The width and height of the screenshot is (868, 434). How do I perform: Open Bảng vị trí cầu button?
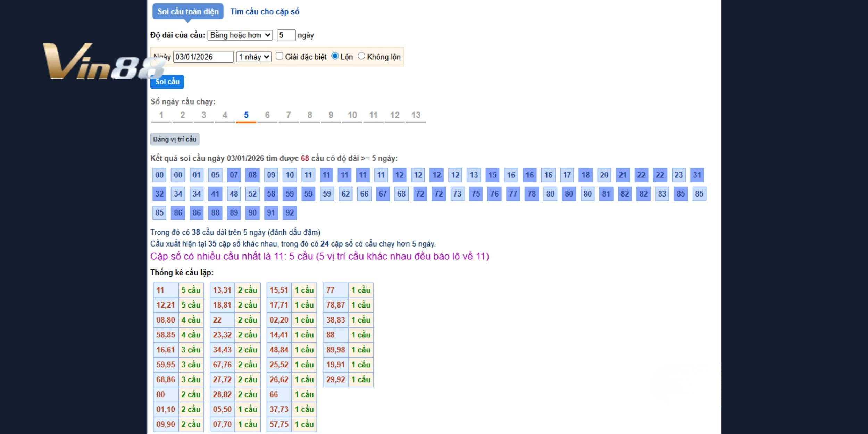(x=175, y=139)
